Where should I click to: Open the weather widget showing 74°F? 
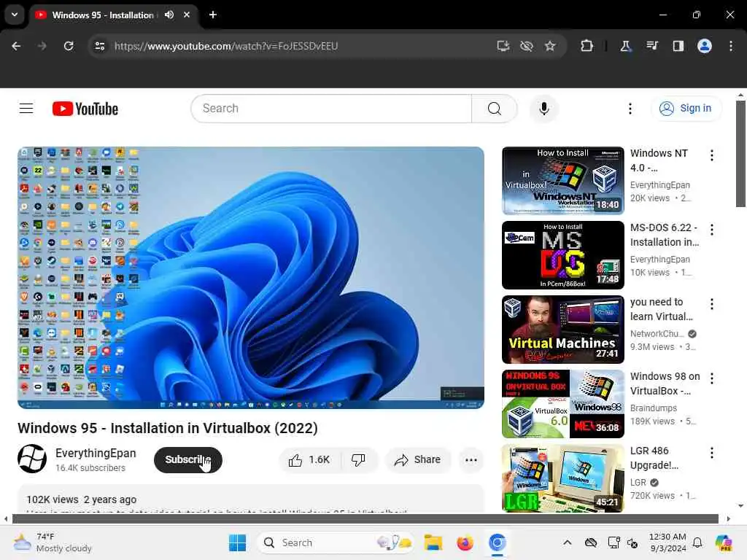[53, 542]
